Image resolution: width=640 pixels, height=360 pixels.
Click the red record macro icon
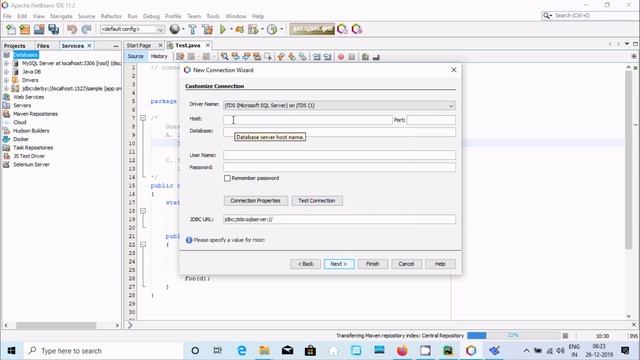341,57
